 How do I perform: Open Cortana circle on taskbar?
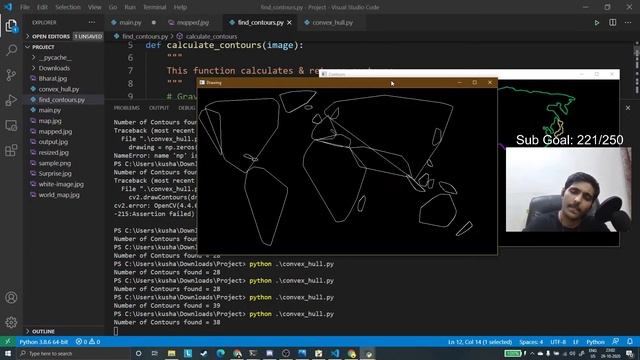pyautogui.click(x=138, y=353)
